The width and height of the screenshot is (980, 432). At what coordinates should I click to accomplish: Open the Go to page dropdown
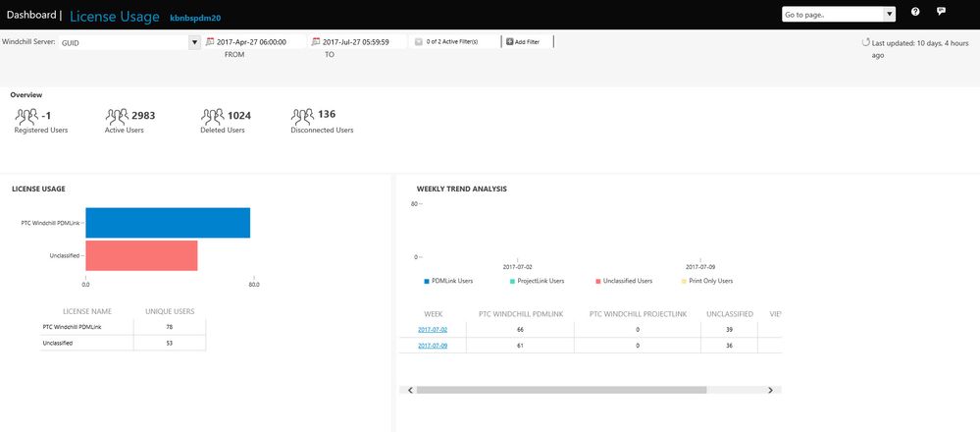point(889,14)
